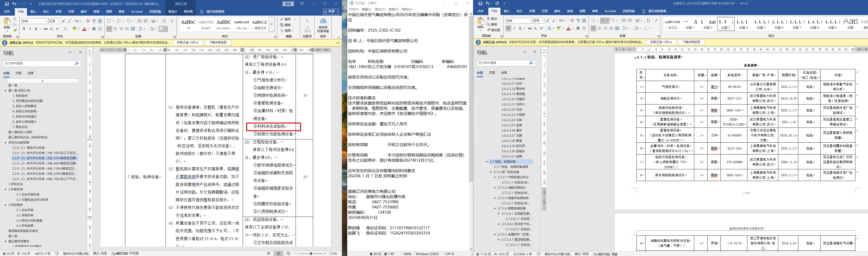Apply subscript in the left Word window
This screenshot has width=868, height=256.
coord(51,29)
